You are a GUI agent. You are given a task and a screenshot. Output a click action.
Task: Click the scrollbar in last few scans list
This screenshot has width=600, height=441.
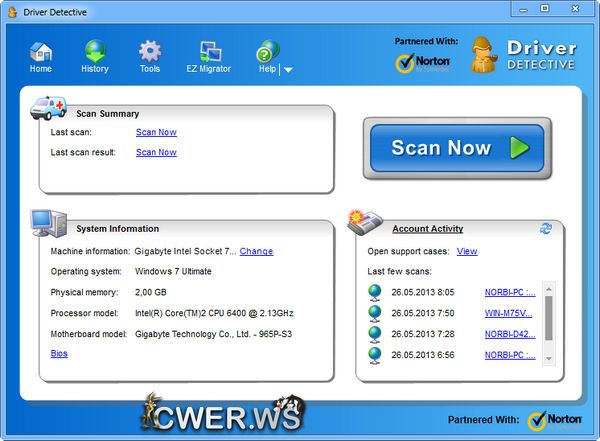click(548, 320)
